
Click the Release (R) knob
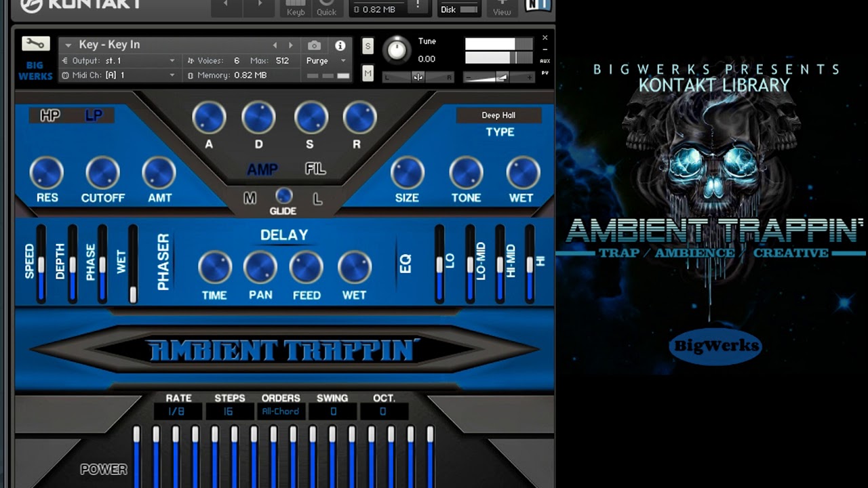click(359, 117)
